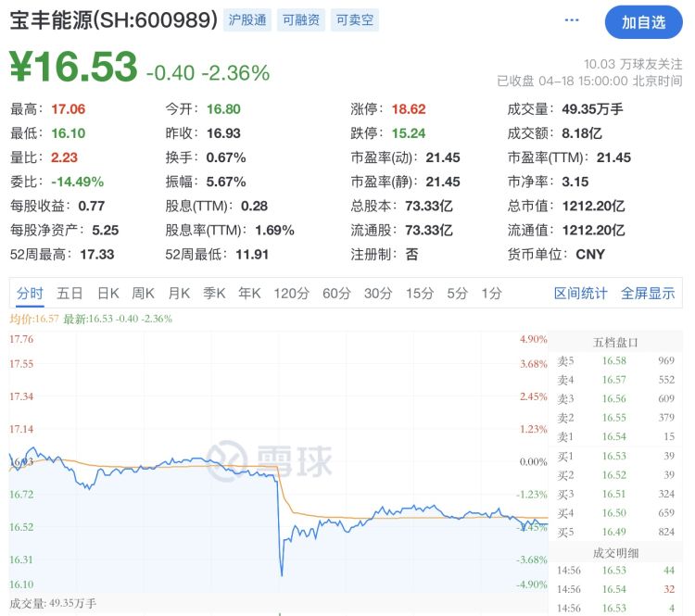The width and height of the screenshot is (695, 616).
Task: Click the 股息率(TTM) value 1.69%
Action: click(275, 231)
